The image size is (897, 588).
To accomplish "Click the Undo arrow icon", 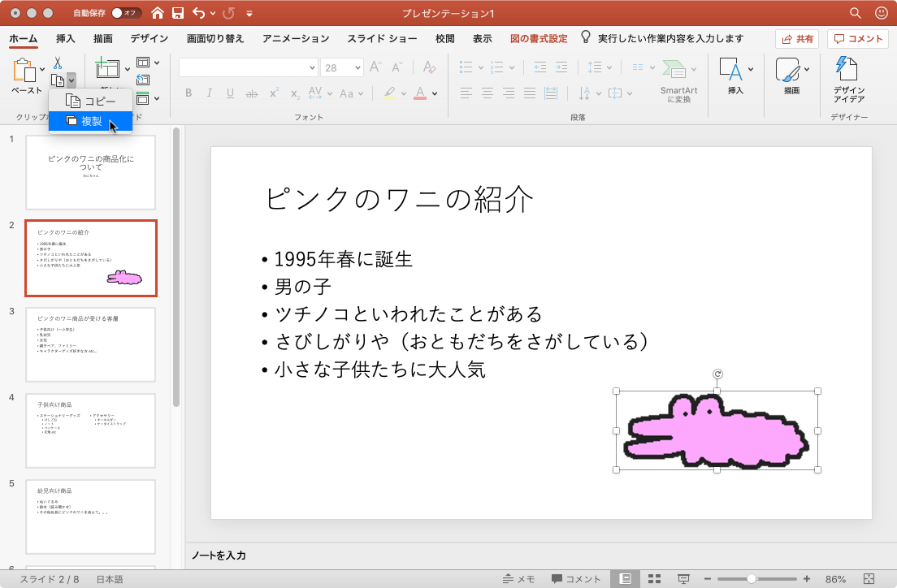I will pos(199,13).
